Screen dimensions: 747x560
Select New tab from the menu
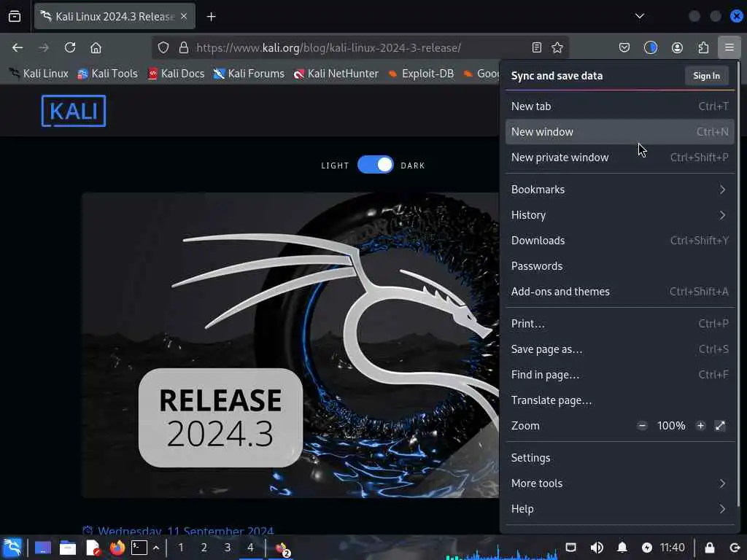point(620,106)
